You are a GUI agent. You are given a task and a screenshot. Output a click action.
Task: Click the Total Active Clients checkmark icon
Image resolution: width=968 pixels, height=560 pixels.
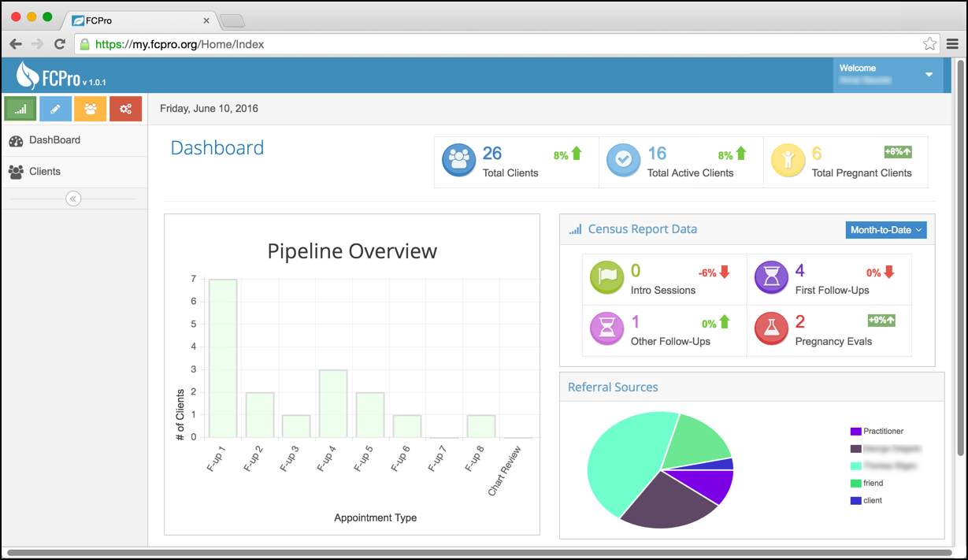(x=623, y=161)
